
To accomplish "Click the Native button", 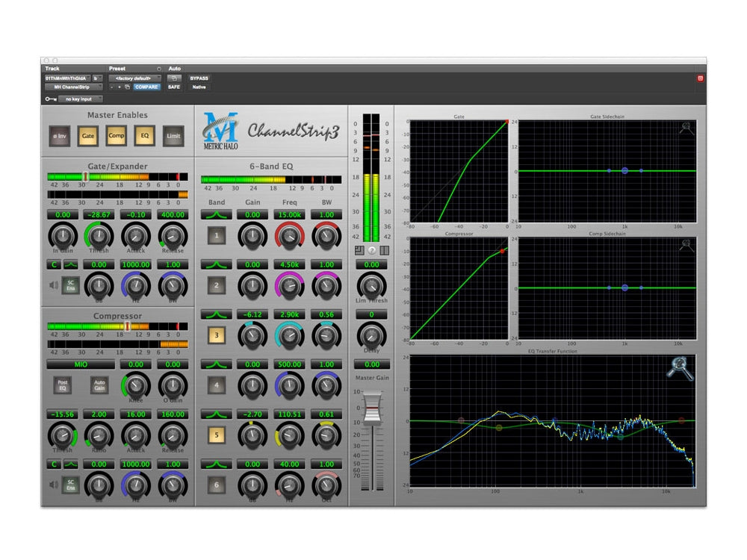I will 199,87.
